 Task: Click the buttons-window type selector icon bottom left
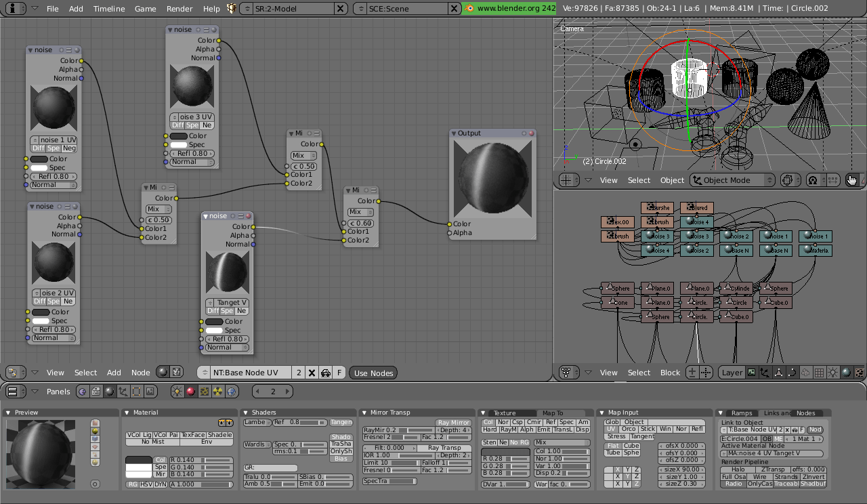click(x=14, y=391)
